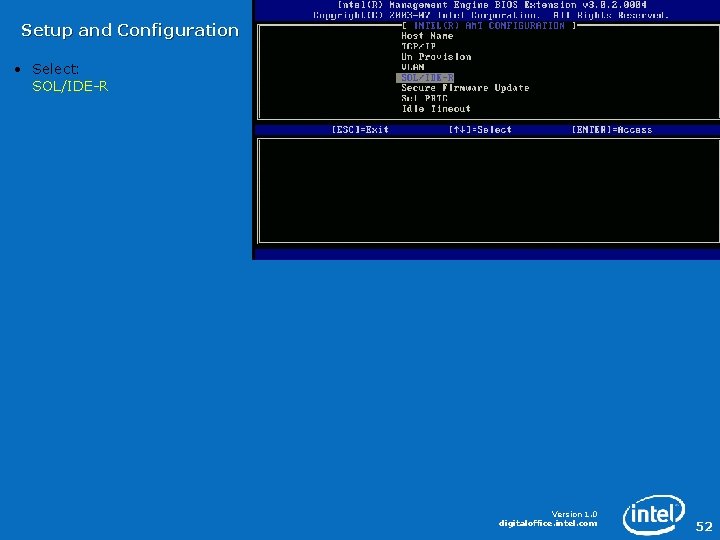
Task: Click the [ESC]=Exit hint
Action: coord(360,129)
